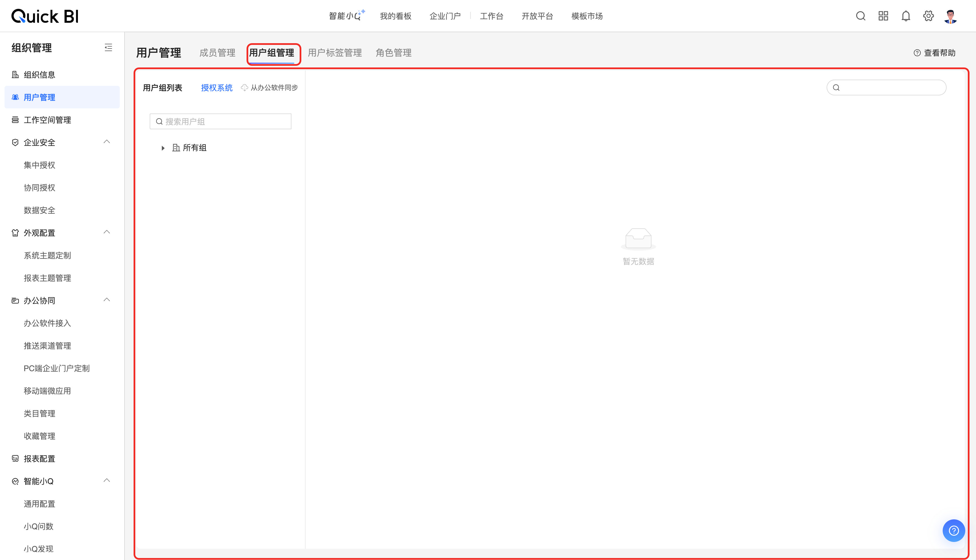Expand the 所有组 tree node

coord(163,148)
